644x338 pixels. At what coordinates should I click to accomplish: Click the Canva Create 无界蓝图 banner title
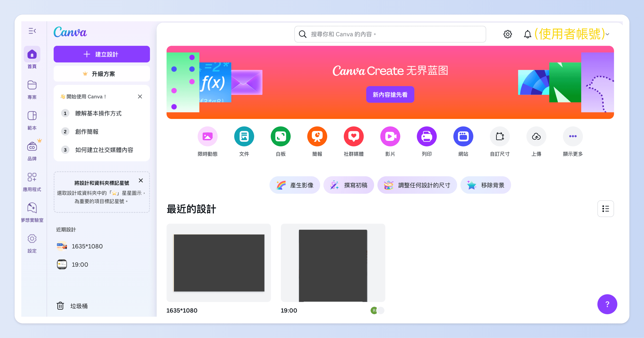[390, 71]
